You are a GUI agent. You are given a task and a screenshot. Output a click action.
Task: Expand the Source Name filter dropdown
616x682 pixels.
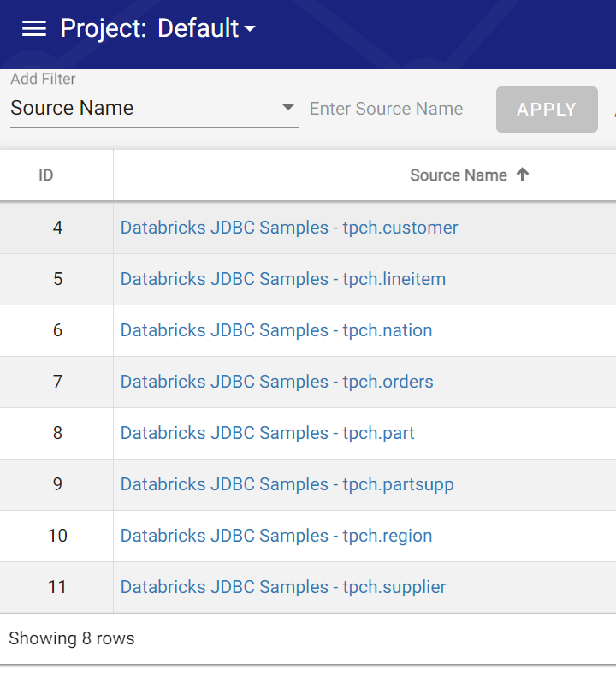pyautogui.click(x=154, y=108)
